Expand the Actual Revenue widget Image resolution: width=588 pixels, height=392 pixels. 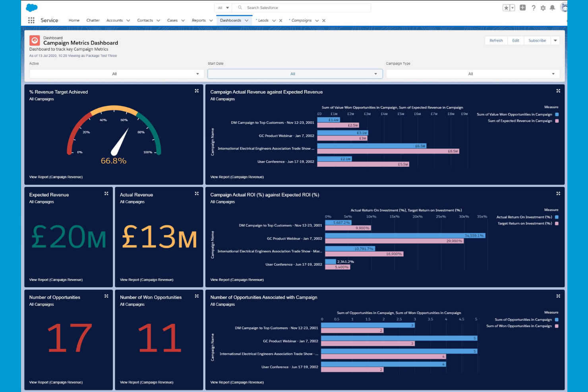(197, 193)
